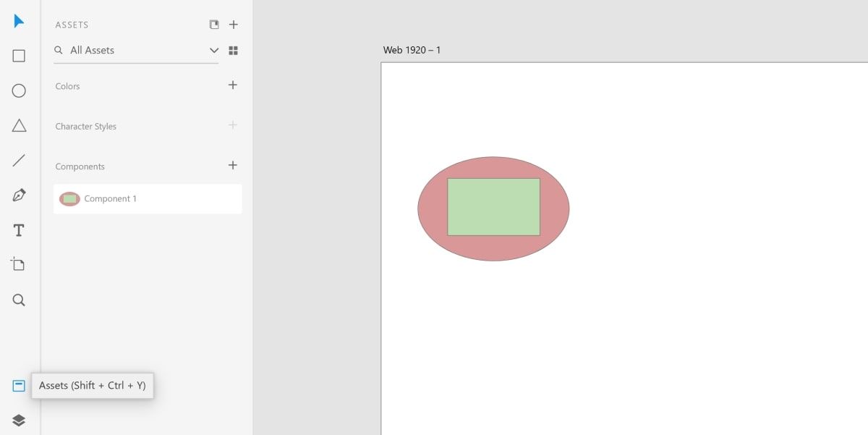The image size is (868, 435).
Task: Click the All Assets search field
Action: coord(136,51)
